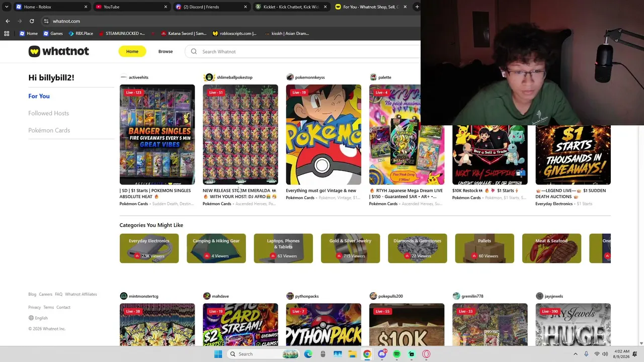Screen dimensions: 644x362
Task: Open the Katana Sword bookmark
Action: point(184,34)
